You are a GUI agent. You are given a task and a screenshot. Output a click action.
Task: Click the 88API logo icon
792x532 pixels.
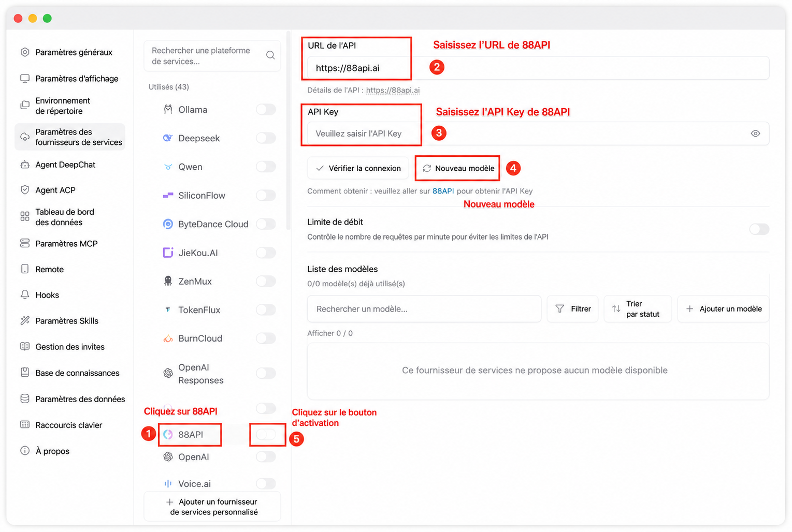pos(168,435)
